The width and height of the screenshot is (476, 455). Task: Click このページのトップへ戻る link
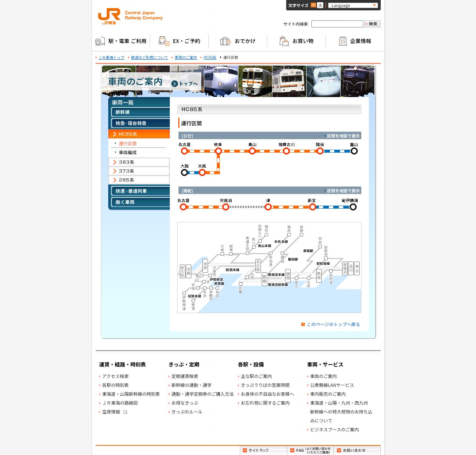pyautogui.click(x=333, y=324)
